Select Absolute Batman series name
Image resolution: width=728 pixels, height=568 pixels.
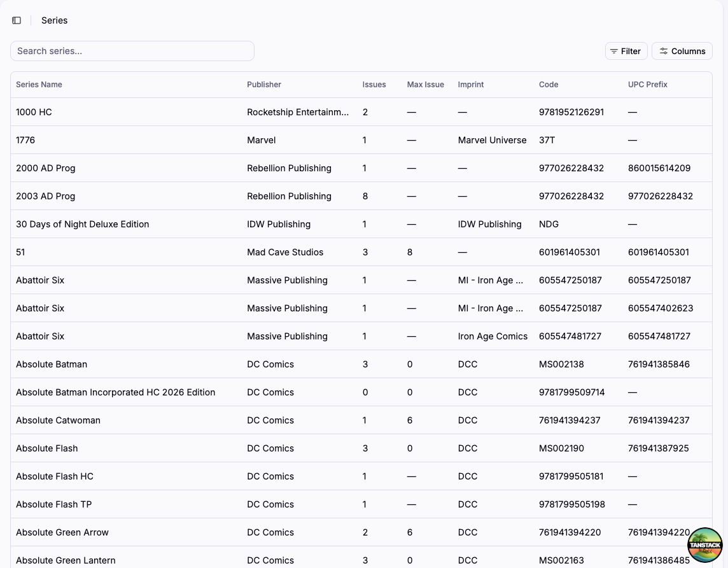pos(51,364)
